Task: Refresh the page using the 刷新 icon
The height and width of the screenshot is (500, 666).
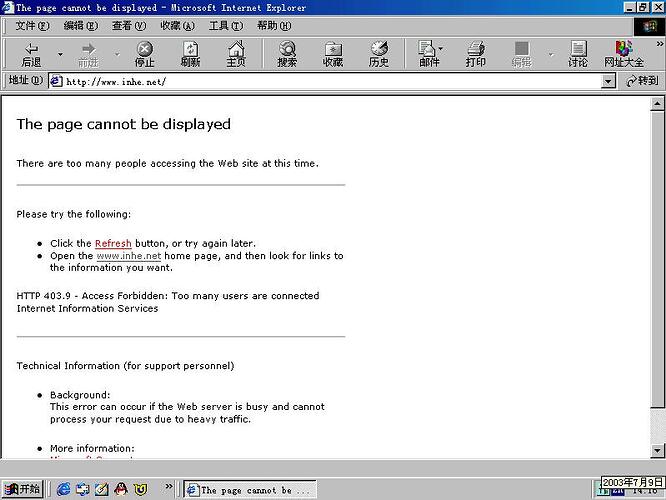Action: tap(190, 54)
